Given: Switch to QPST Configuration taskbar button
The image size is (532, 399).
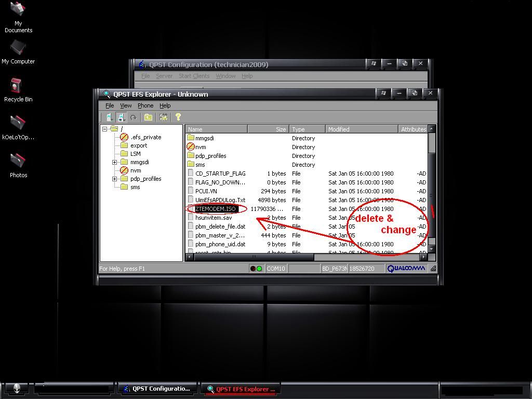Looking at the screenshot, I should (x=158, y=389).
